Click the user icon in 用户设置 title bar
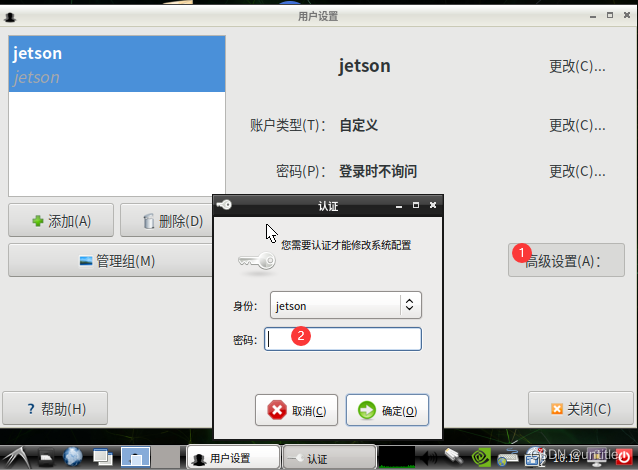Screen dimensions: 638x470 (x=10, y=17)
